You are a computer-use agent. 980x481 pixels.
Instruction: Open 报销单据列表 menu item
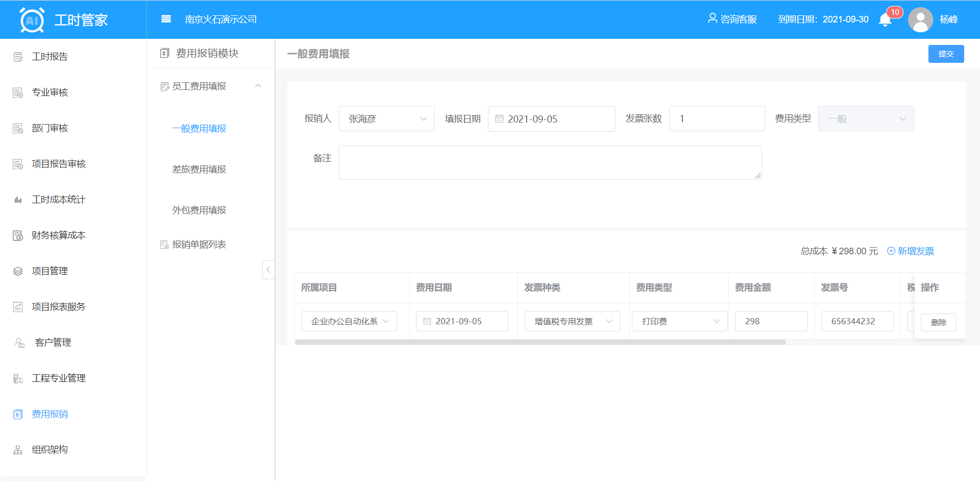[x=199, y=245]
